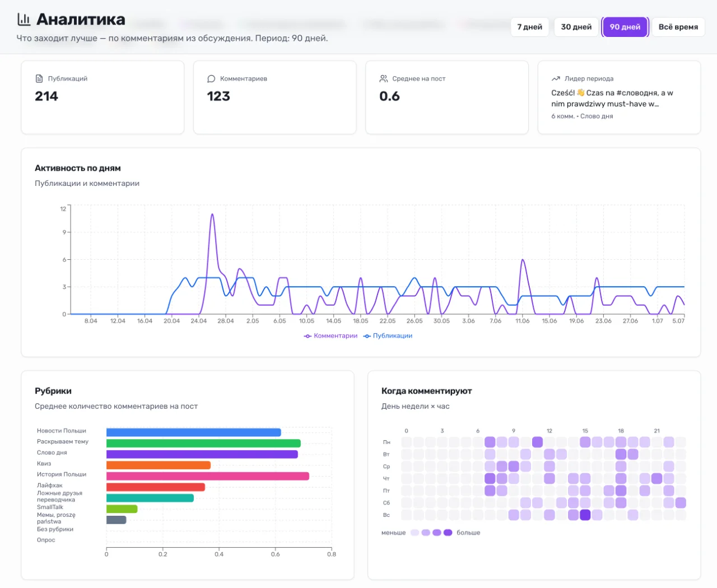The image size is (717, 588).
Task: Click the Без рубрики category label
Action: 55,529
